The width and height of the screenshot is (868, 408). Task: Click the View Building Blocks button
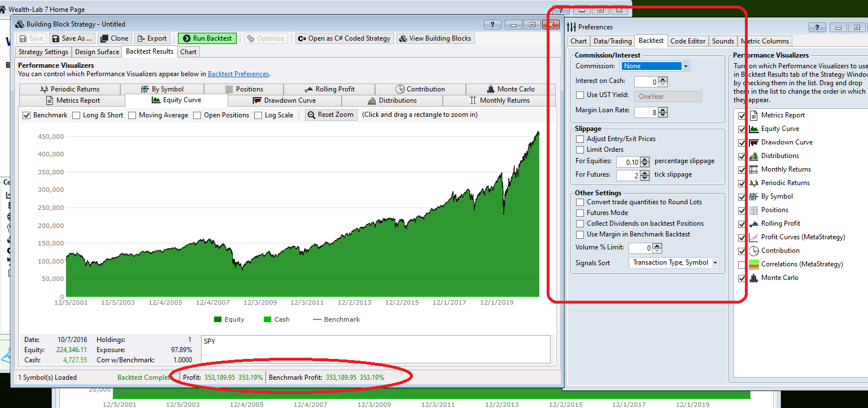(435, 38)
